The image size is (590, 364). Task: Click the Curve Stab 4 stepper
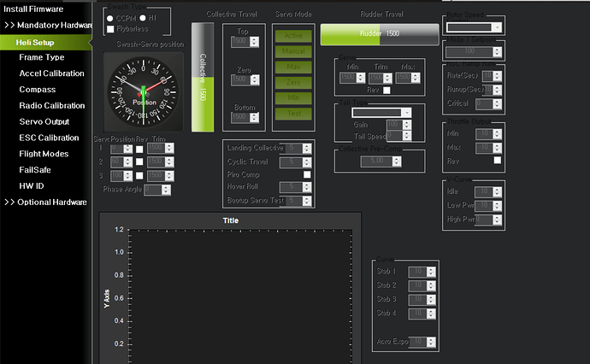422,314
